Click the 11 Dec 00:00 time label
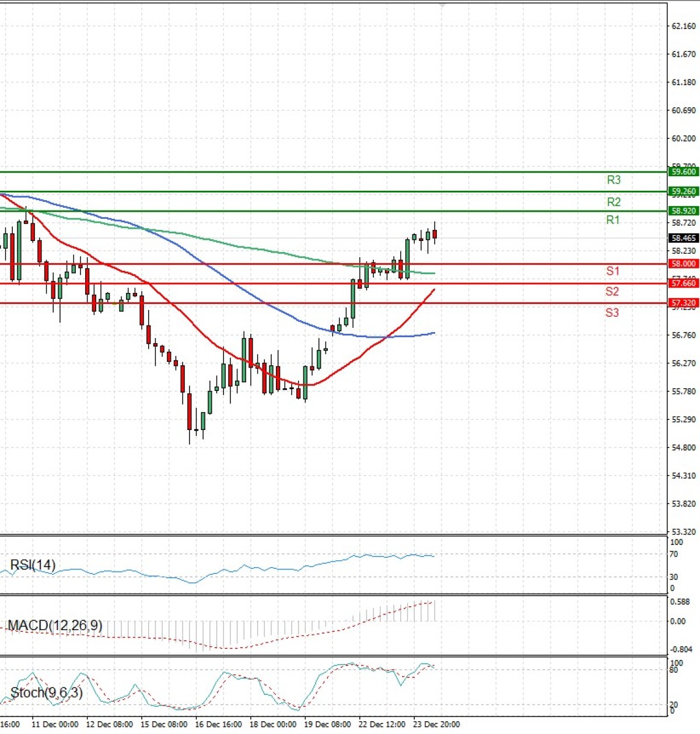This screenshot has width=700, height=734. [55, 724]
